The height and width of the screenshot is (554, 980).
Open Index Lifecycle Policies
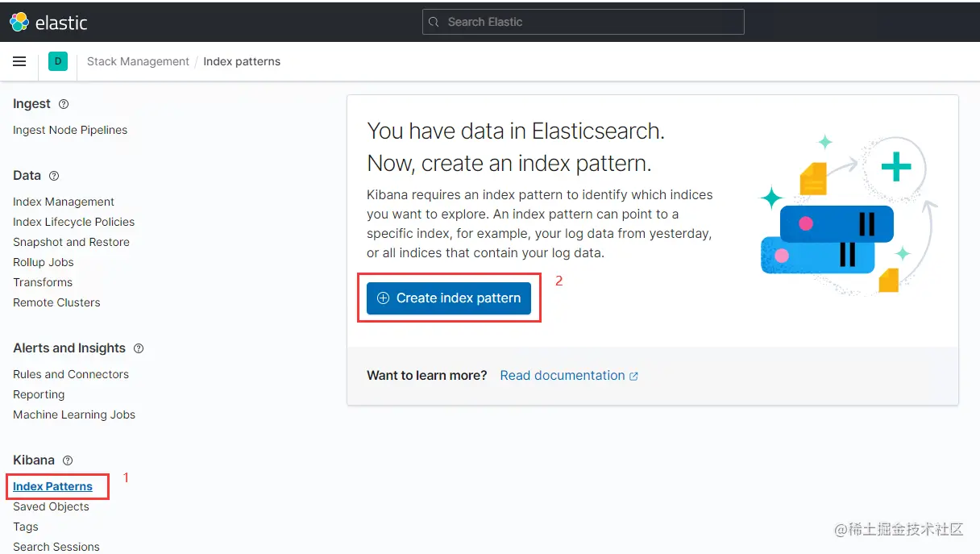point(73,222)
